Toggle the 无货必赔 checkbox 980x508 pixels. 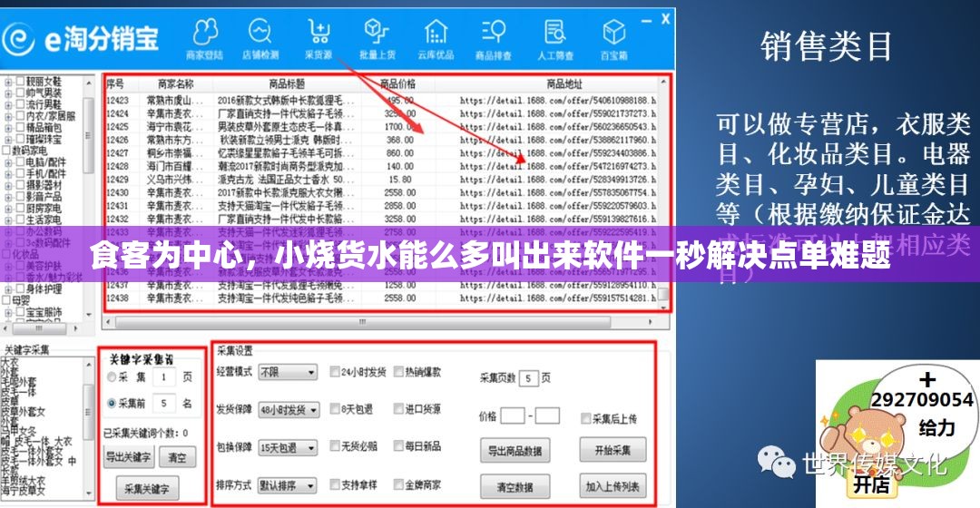pyautogui.click(x=334, y=446)
